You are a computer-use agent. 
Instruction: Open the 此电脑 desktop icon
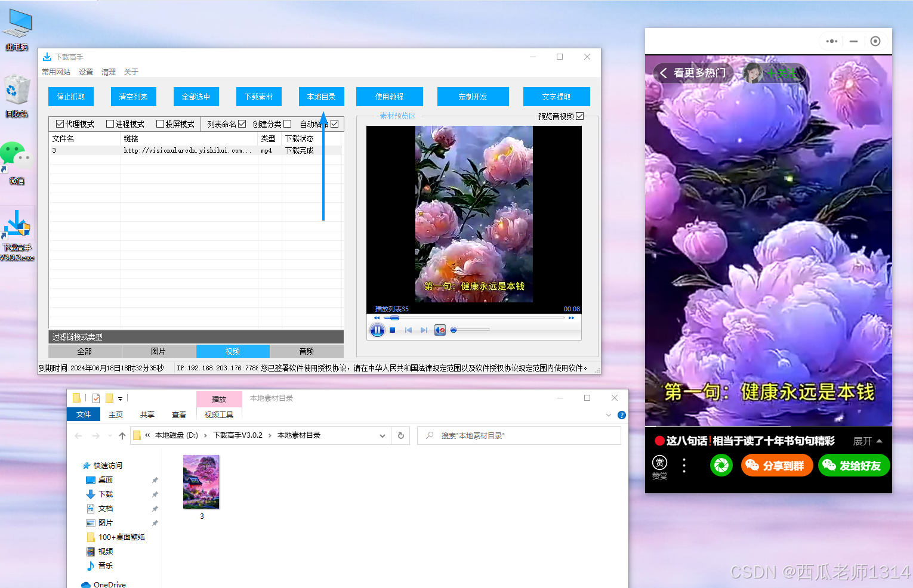click(17, 30)
